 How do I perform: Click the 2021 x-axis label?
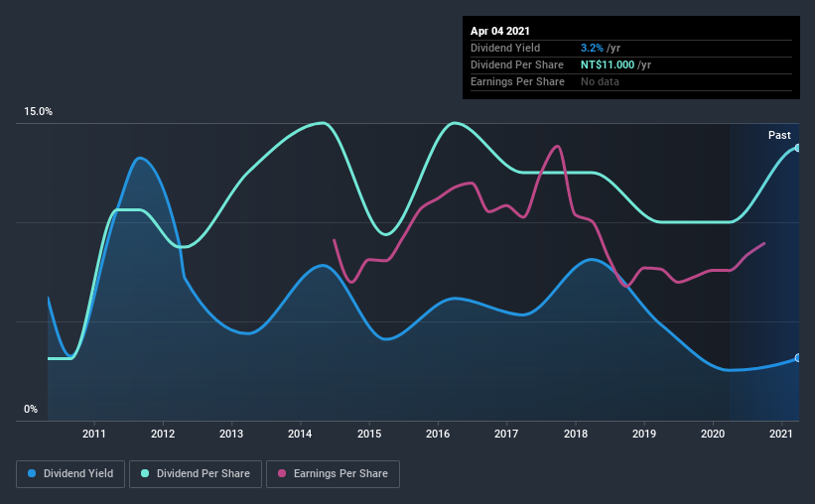point(780,434)
